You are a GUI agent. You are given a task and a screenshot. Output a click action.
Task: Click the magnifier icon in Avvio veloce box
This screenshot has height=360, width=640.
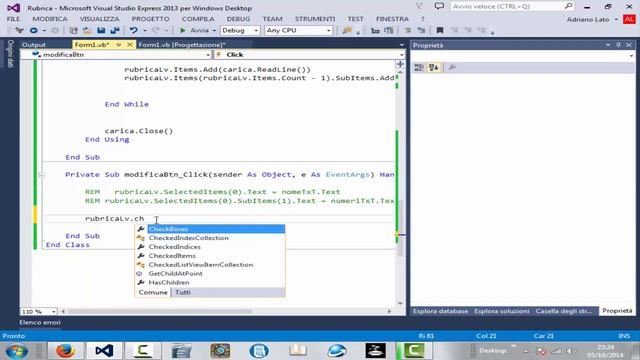(x=568, y=6)
